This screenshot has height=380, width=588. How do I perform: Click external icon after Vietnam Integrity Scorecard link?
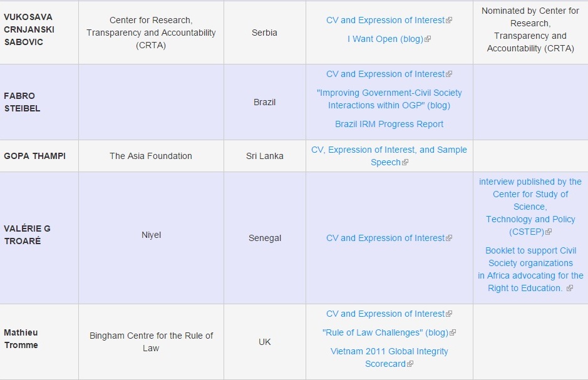410,364
